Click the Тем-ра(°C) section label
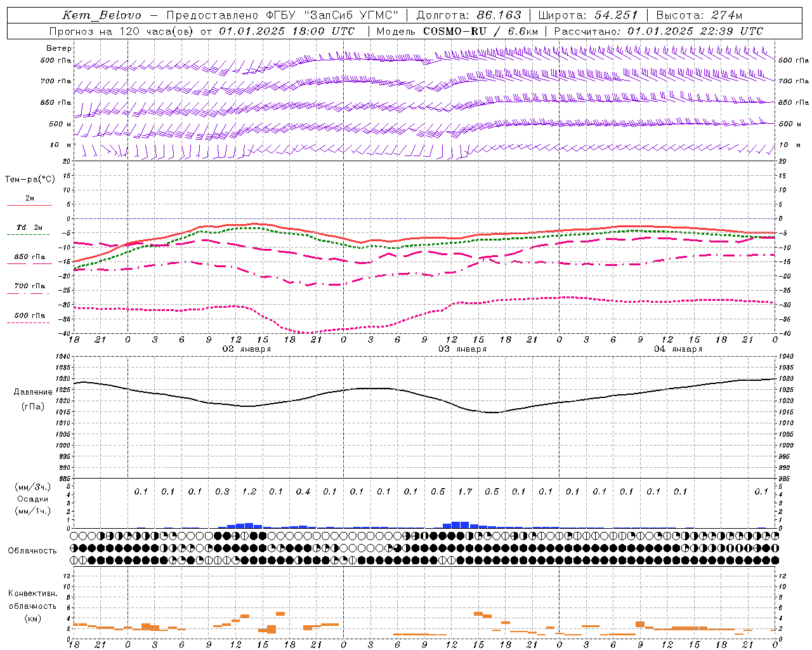Viewport: 812px width, 650px height. [x=30, y=180]
